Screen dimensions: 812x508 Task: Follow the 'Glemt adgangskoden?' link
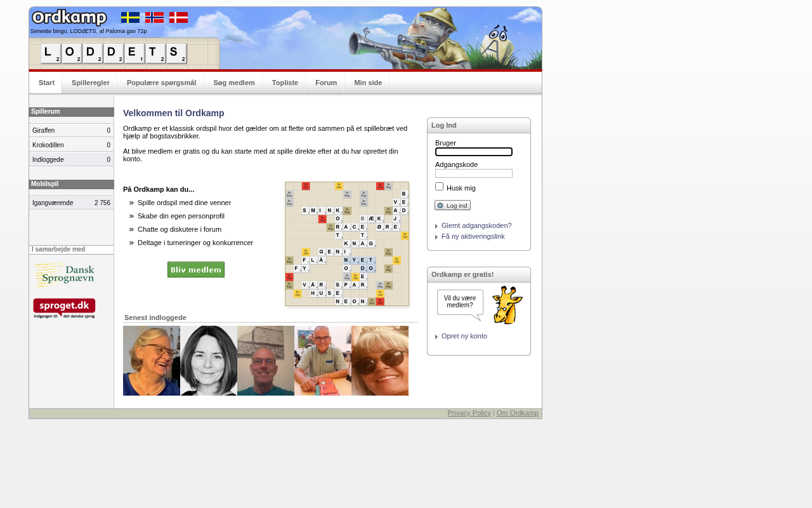[x=476, y=225]
